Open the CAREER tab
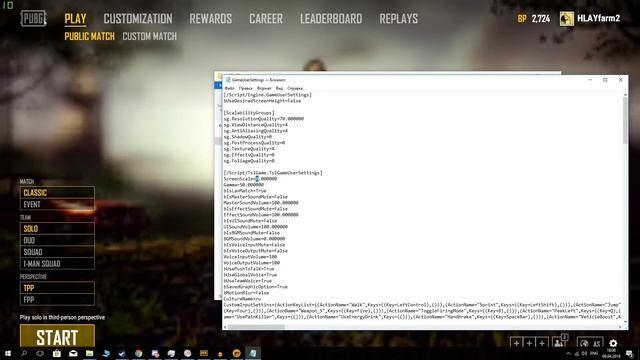Screen dimensions: 640x360 [266, 19]
